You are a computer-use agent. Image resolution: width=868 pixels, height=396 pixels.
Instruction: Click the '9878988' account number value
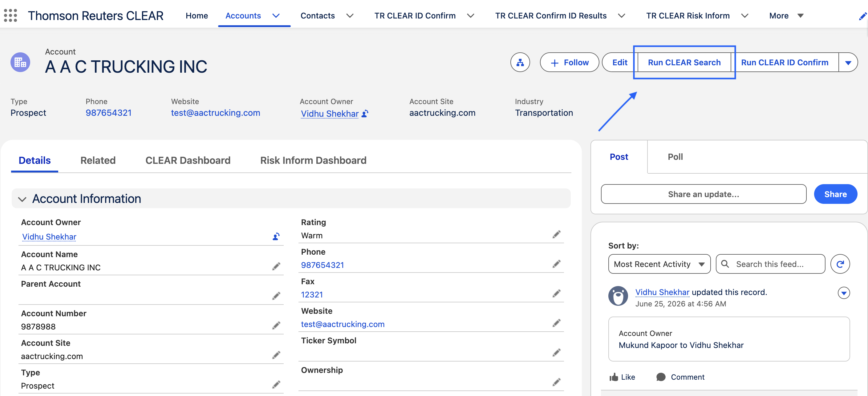[38, 327]
